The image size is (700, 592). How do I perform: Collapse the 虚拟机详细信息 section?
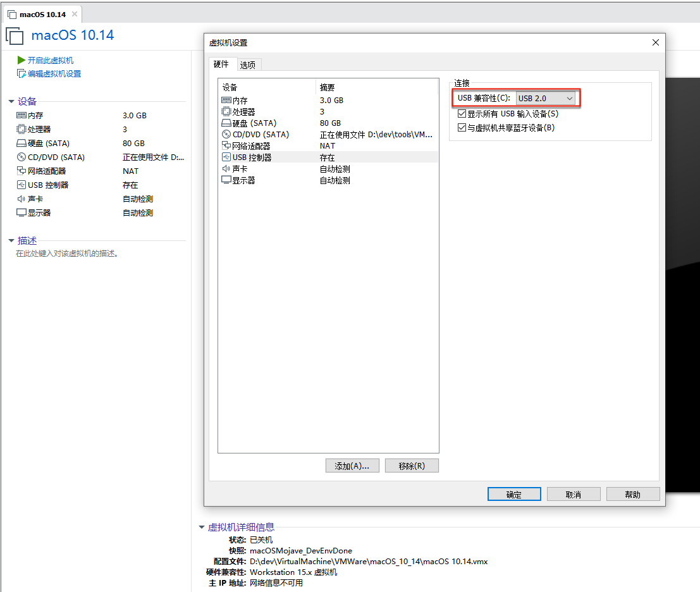201,527
